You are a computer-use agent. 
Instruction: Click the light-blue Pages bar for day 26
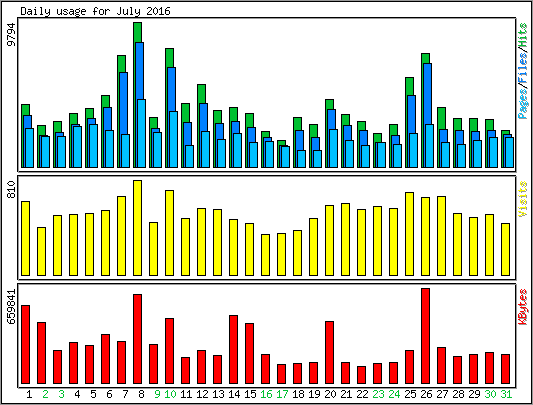coord(429,146)
